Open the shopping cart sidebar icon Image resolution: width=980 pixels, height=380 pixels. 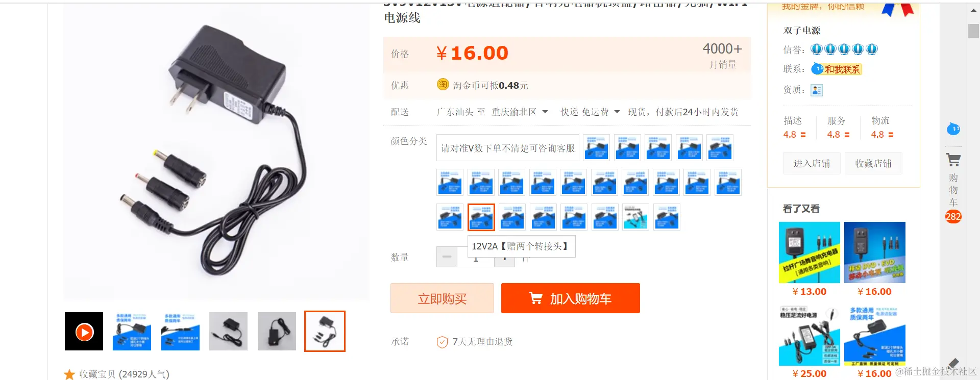[x=953, y=160]
